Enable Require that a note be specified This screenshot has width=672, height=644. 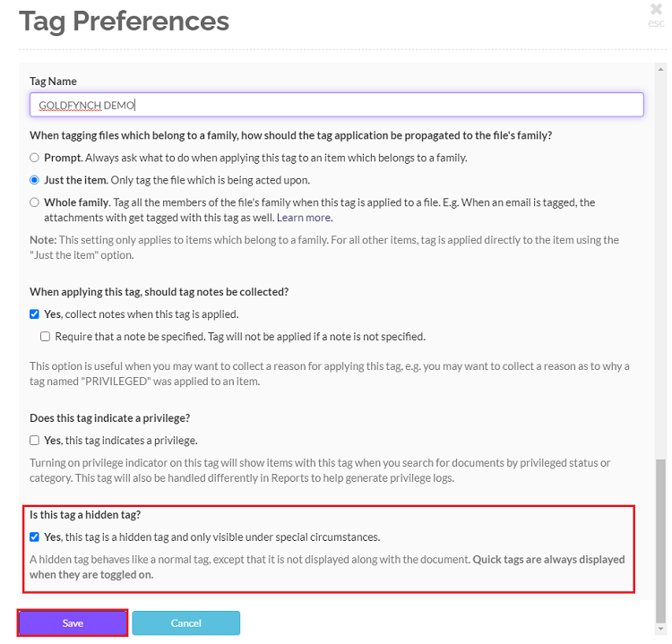click(x=45, y=337)
